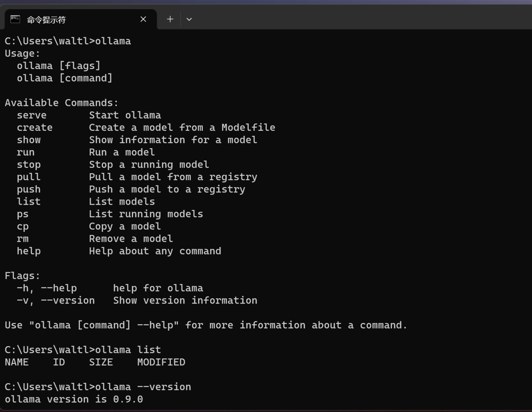Click the 'create' command text

[34, 127]
